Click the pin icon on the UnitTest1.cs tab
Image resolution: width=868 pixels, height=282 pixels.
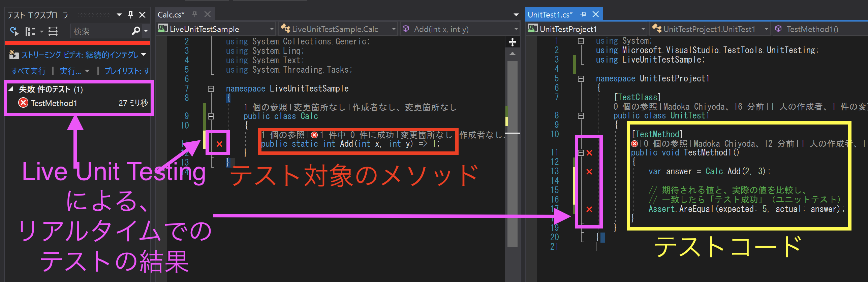(583, 14)
